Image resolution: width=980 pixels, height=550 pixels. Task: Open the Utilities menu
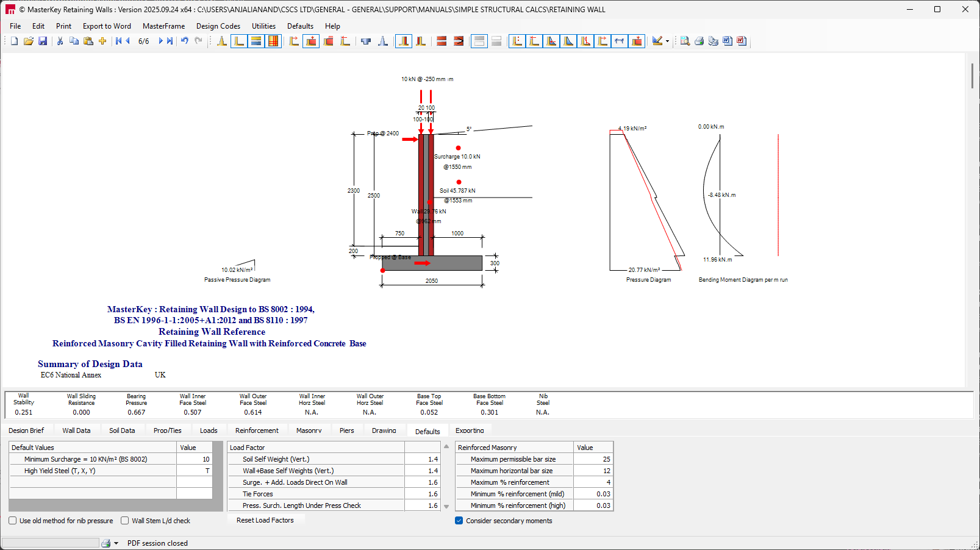tap(263, 26)
